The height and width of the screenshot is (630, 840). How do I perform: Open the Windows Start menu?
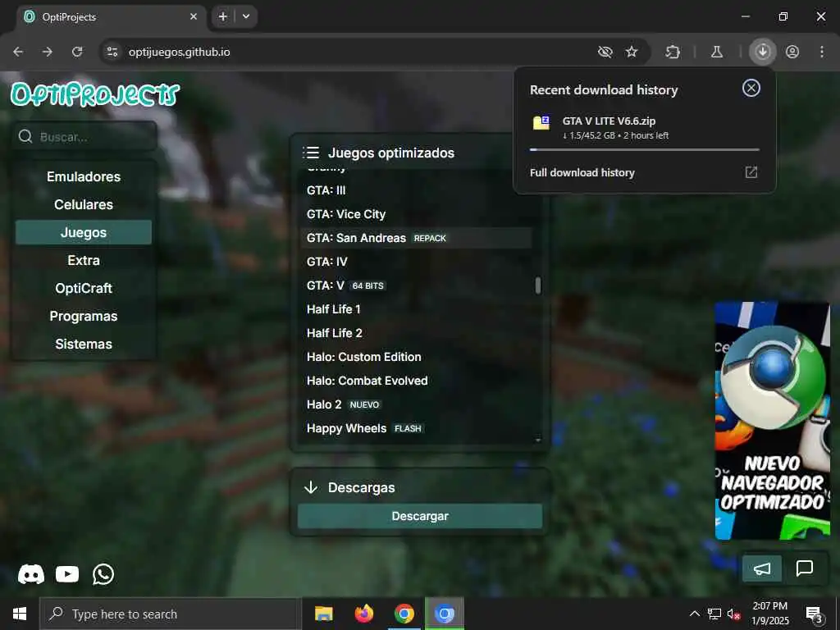pyautogui.click(x=20, y=614)
